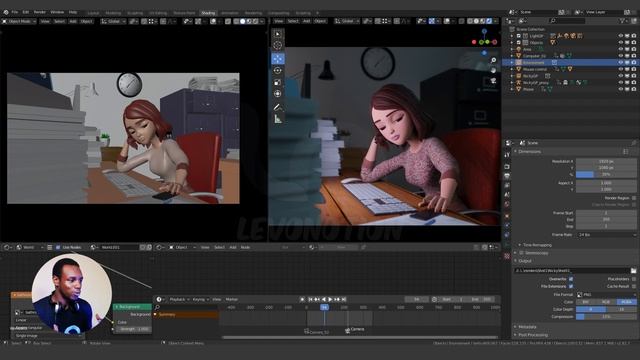Click the Background node Strength field
Viewport: 640px width, 360px height.
[134, 329]
